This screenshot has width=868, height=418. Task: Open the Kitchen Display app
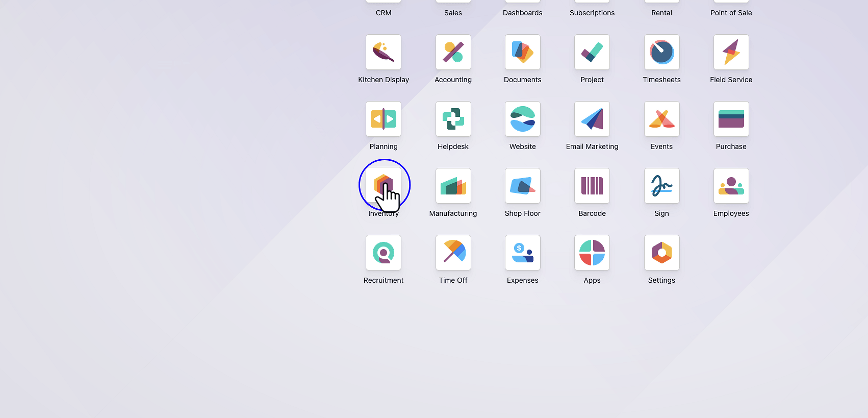(384, 52)
